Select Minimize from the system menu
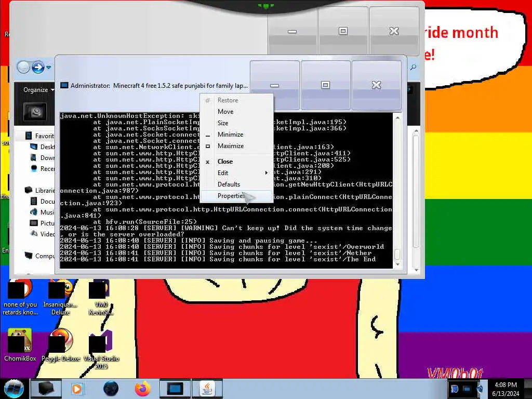Viewport: 532px width, 399px height. click(x=236, y=135)
